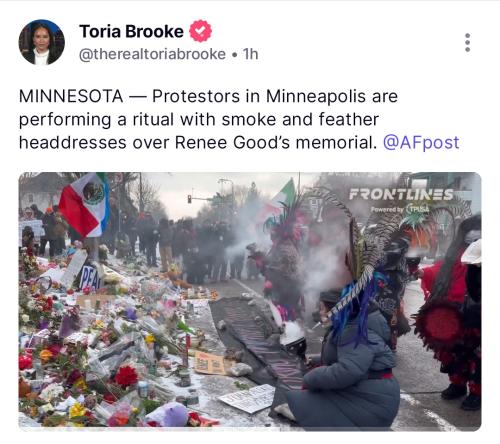Click the Powered by TPUSA logo
This screenshot has height=444, width=500.
(x=400, y=209)
